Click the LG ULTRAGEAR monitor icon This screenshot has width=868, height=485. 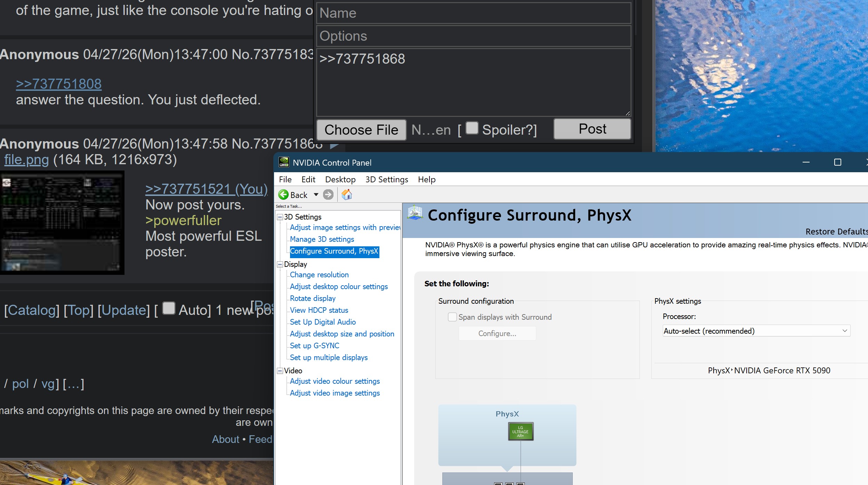(520, 432)
